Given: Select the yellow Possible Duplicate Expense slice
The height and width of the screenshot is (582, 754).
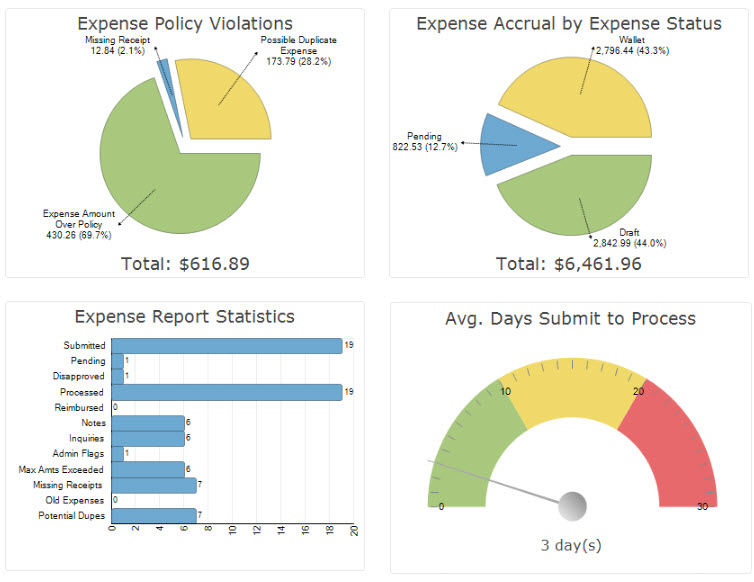Looking at the screenshot, I should click(x=221, y=101).
